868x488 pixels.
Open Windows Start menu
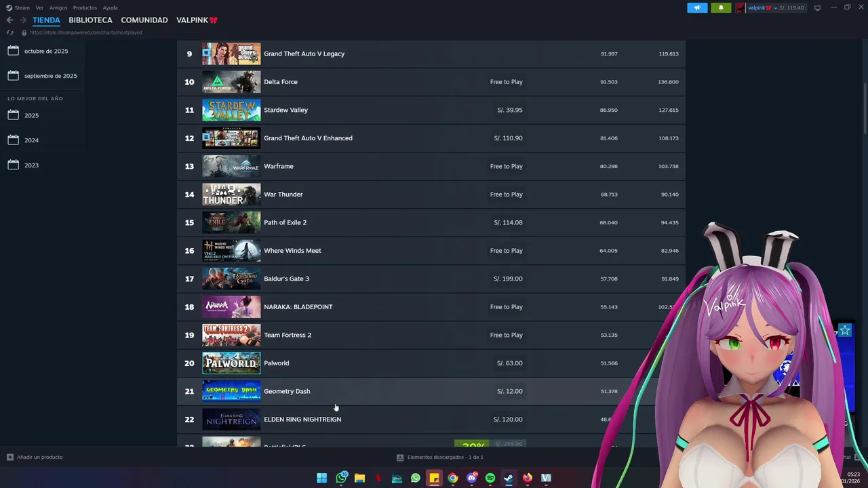[x=322, y=478]
